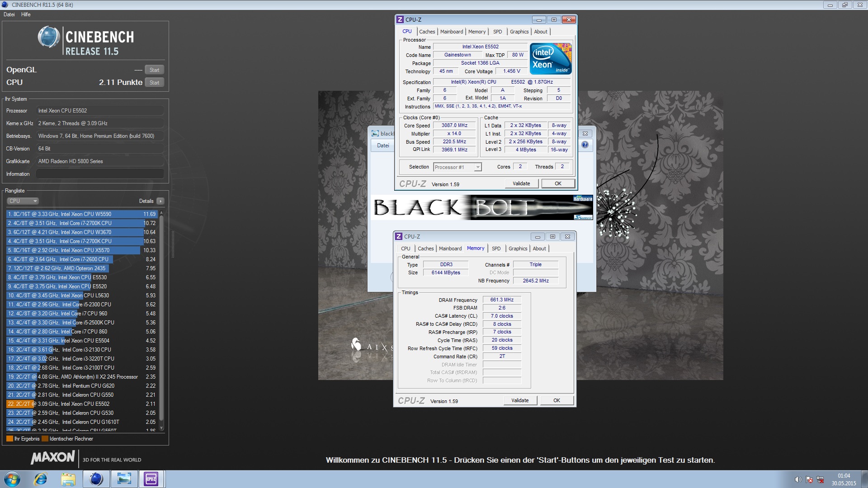Click OK in upper CPU-Z window
Viewport: 868px width, 488px height.
(x=558, y=183)
